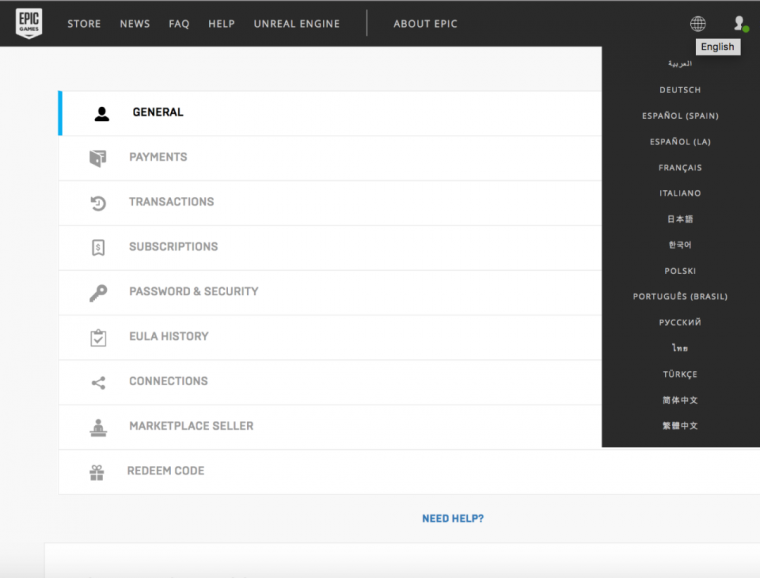Select the General settings tab
Viewport: 760px width, 578px height.
click(x=330, y=113)
